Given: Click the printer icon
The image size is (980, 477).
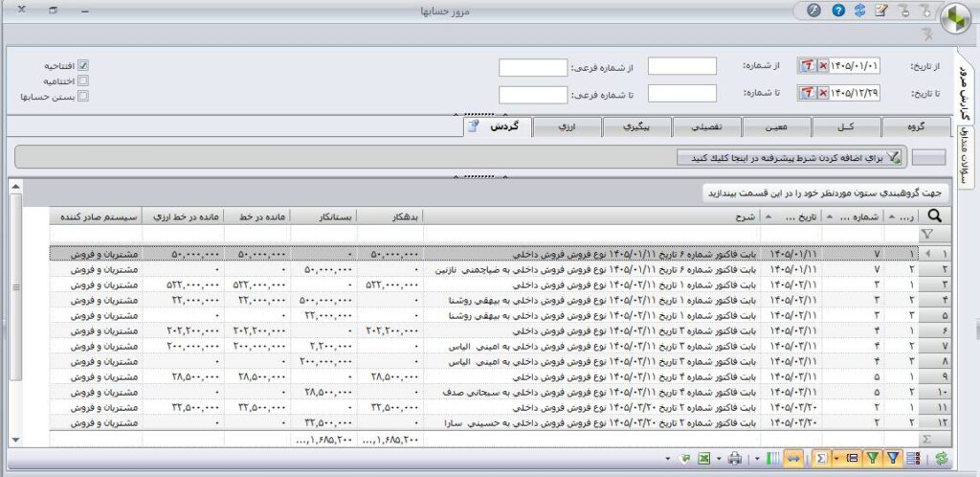Looking at the screenshot, I should (x=735, y=458).
